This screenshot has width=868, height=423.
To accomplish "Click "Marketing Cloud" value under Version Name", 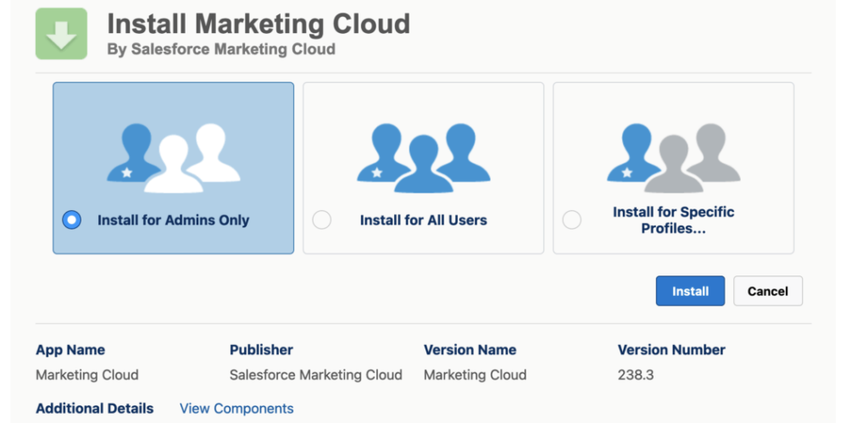I will 475,375.
